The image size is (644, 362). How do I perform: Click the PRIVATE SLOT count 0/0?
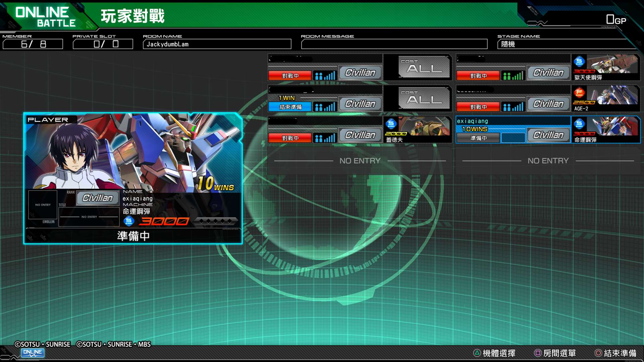click(x=103, y=44)
